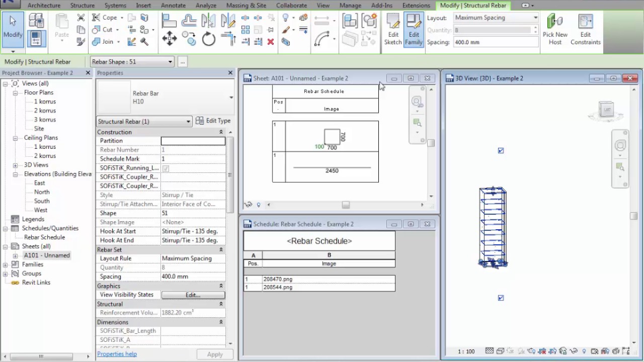Click the Properties panel vertical scrollbar

230,175
